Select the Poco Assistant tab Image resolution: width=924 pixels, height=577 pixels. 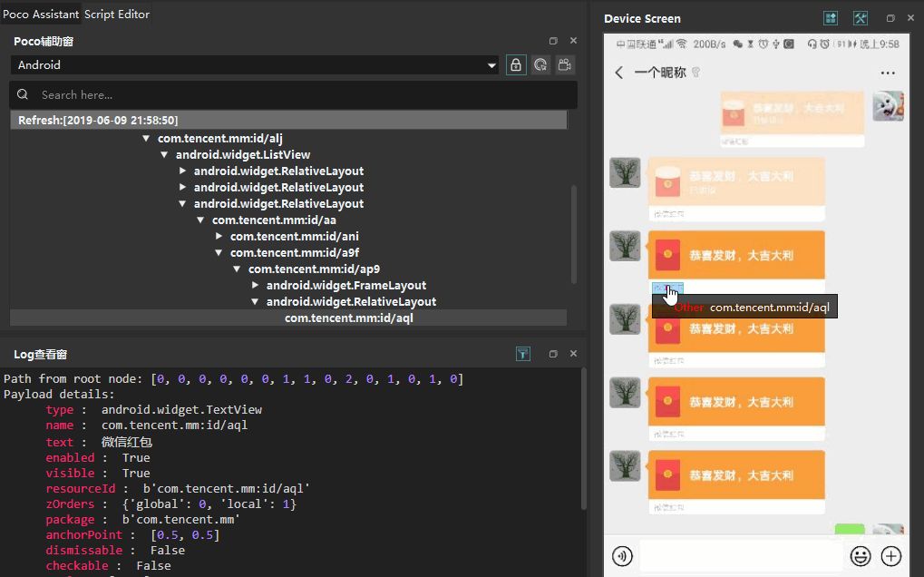point(41,14)
